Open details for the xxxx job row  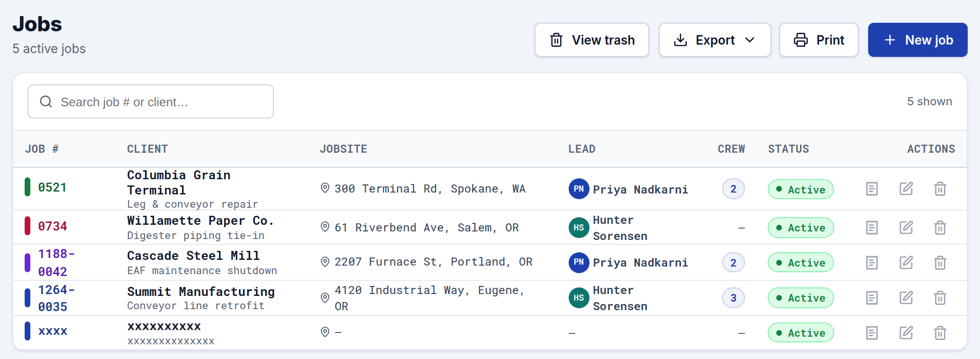tap(872, 333)
